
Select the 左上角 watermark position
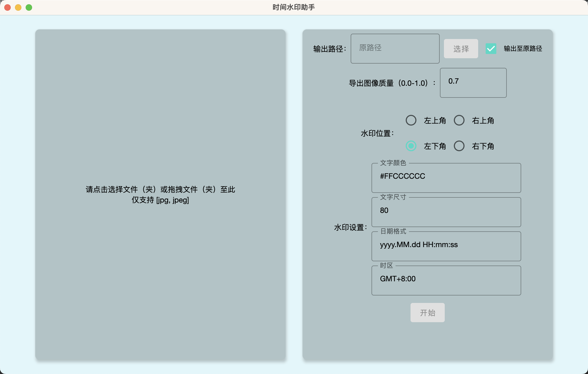point(411,120)
